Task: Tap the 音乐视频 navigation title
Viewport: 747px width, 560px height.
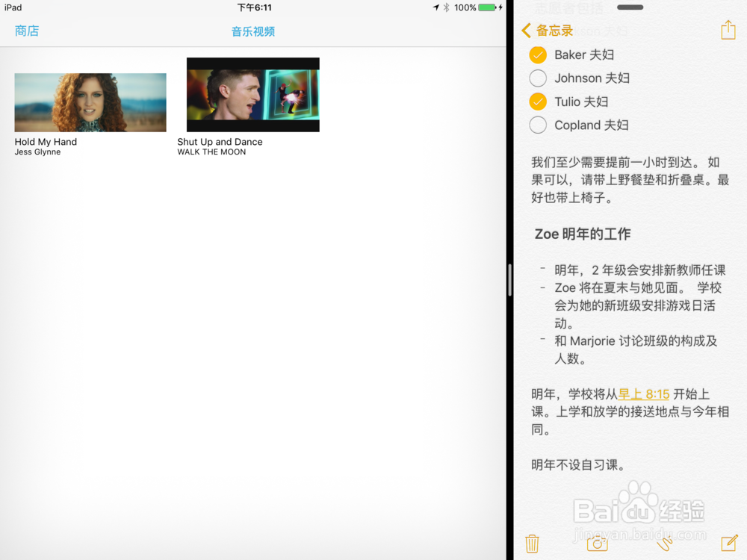Action: coord(253,31)
